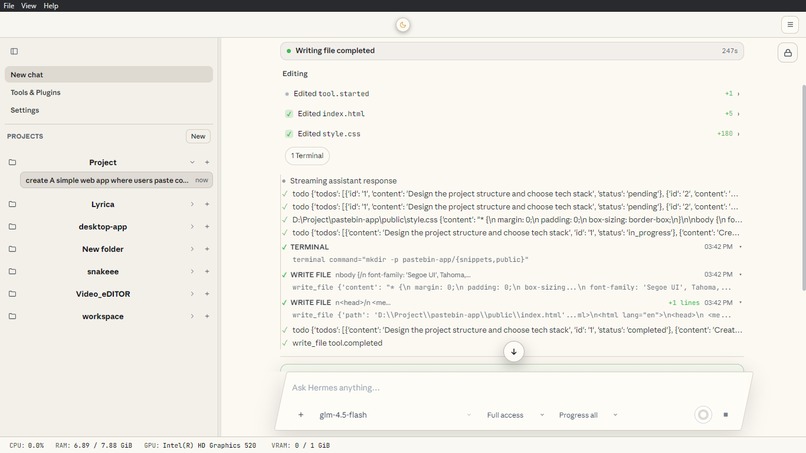The image size is (806, 453).
Task: Expand the Video_eDITOR project chevron
Action: (x=192, y=294)
